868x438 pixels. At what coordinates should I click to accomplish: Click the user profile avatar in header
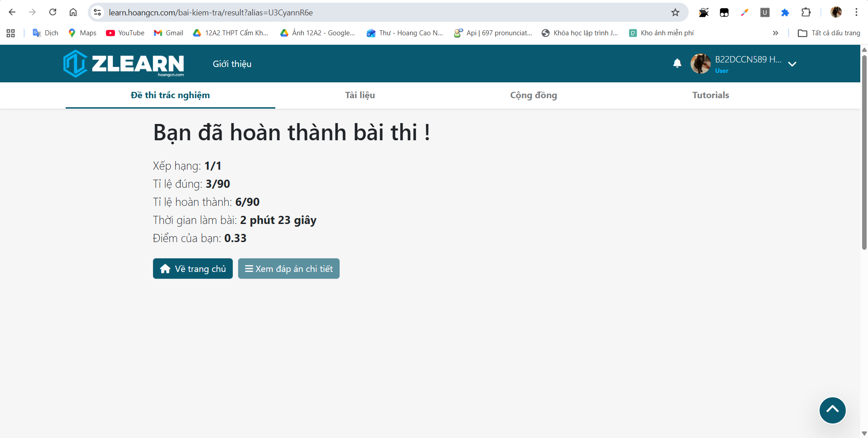(700, 64)
